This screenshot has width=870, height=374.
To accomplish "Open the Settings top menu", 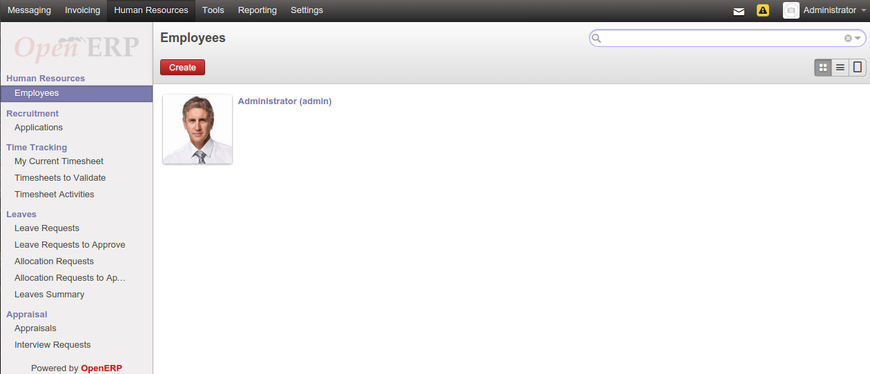I will [307, 11].
